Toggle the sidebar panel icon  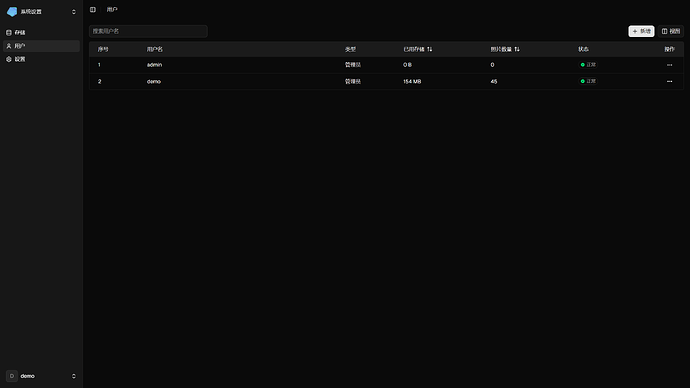[93, 9]
